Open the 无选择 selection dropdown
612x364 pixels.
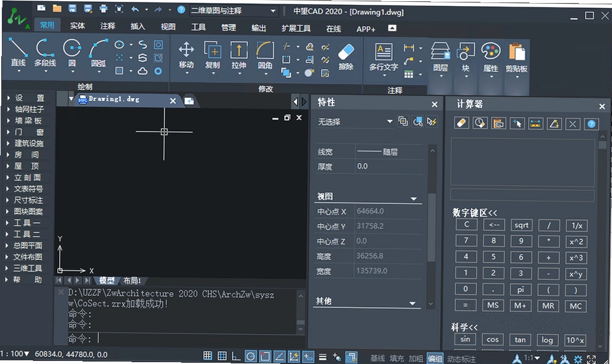point(354,122)
